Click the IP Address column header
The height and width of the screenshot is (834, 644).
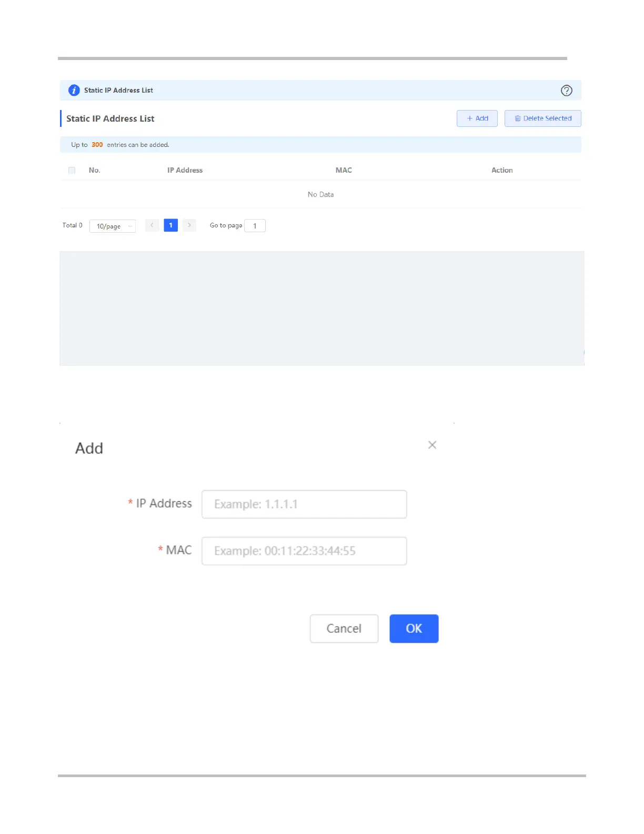click(185, 170)
